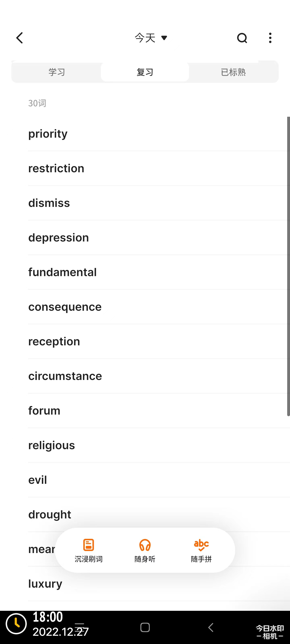Select the word luxury

159,584
